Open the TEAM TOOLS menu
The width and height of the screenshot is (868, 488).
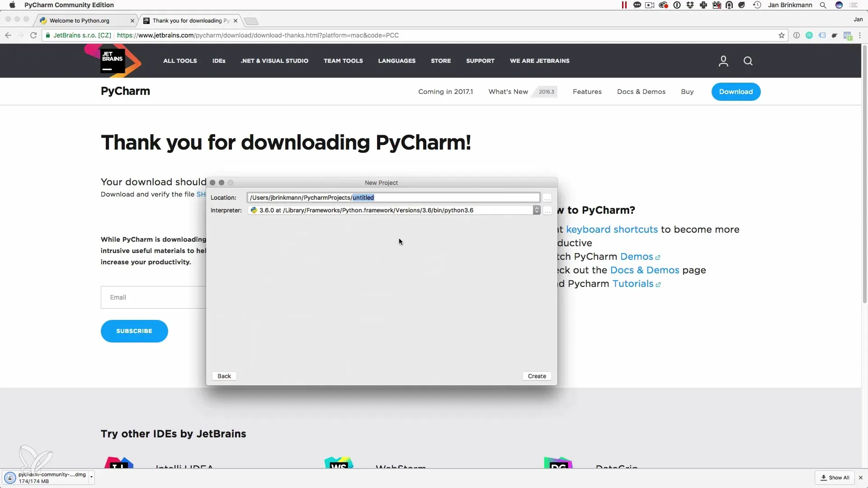(x=343, y=61)
